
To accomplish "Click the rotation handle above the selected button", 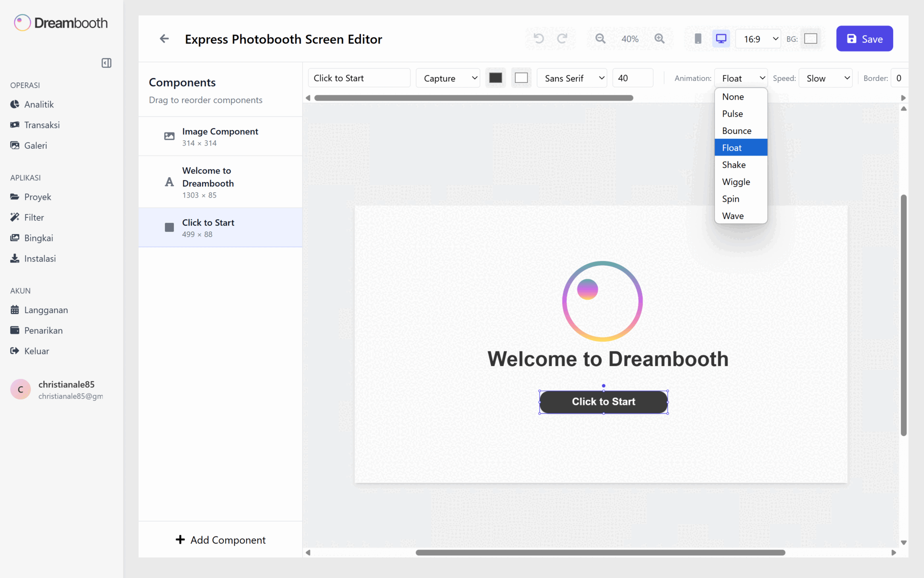I will point(603,386).
